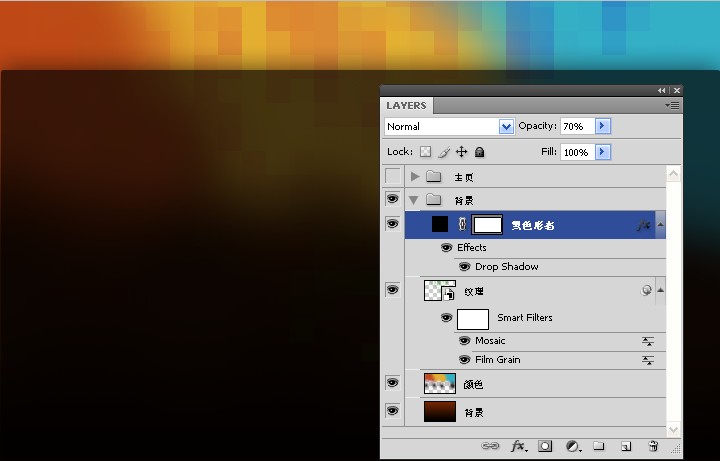Click mask link chain icon on selected layer
The image size is (720, 461).
pyautogui.click(x=462, y=224)
